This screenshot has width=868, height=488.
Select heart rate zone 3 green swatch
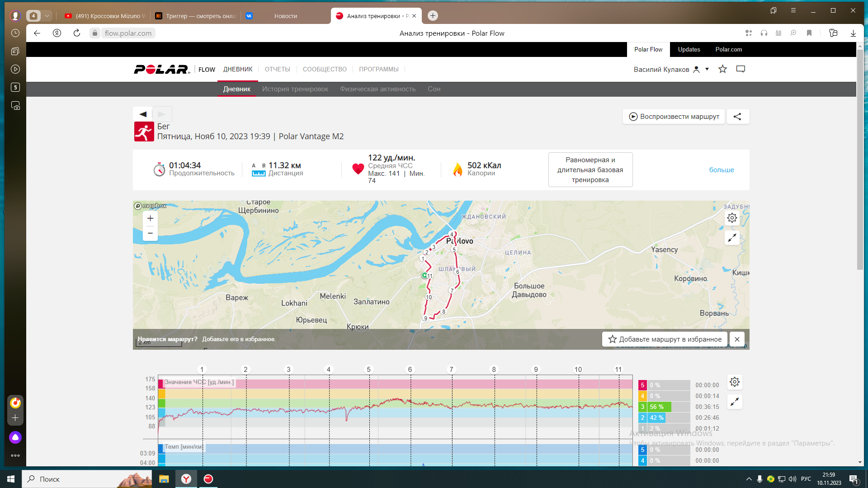pyautogui.click(x=642, y=407)
